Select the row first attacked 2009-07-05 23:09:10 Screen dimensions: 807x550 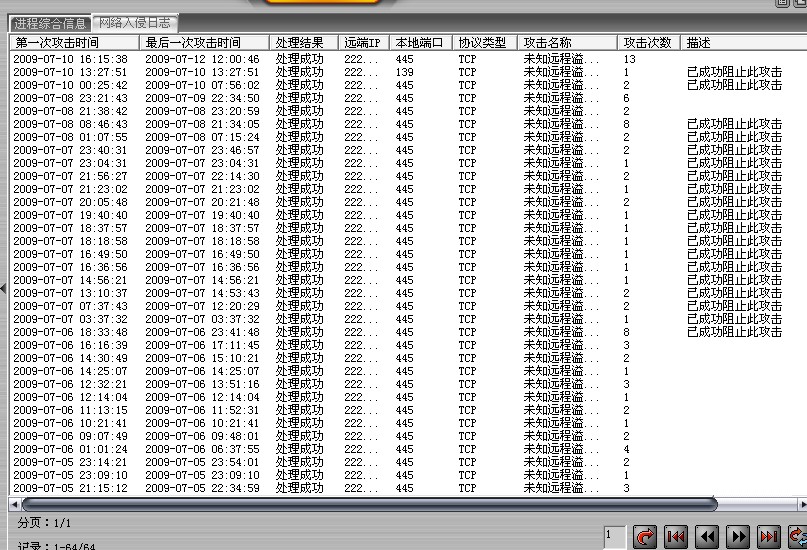408,475
